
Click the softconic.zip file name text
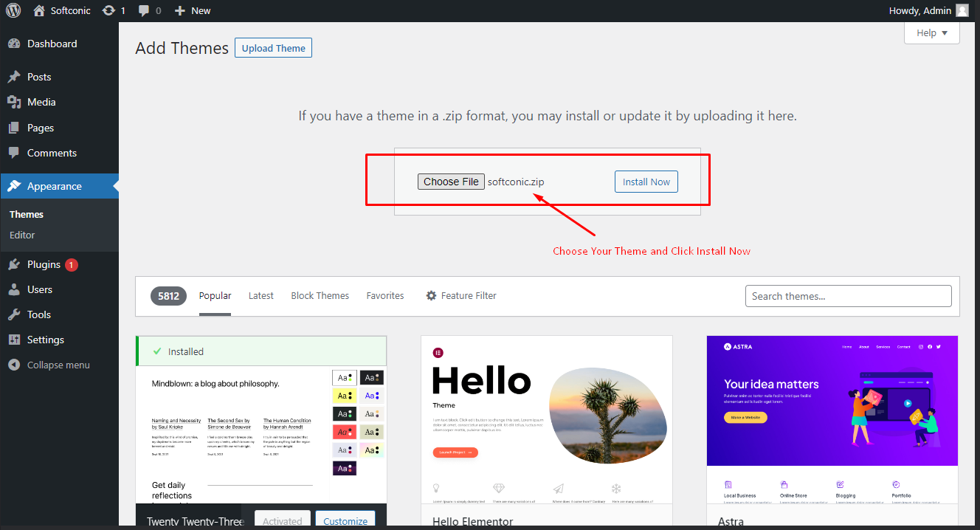point(516,182)
